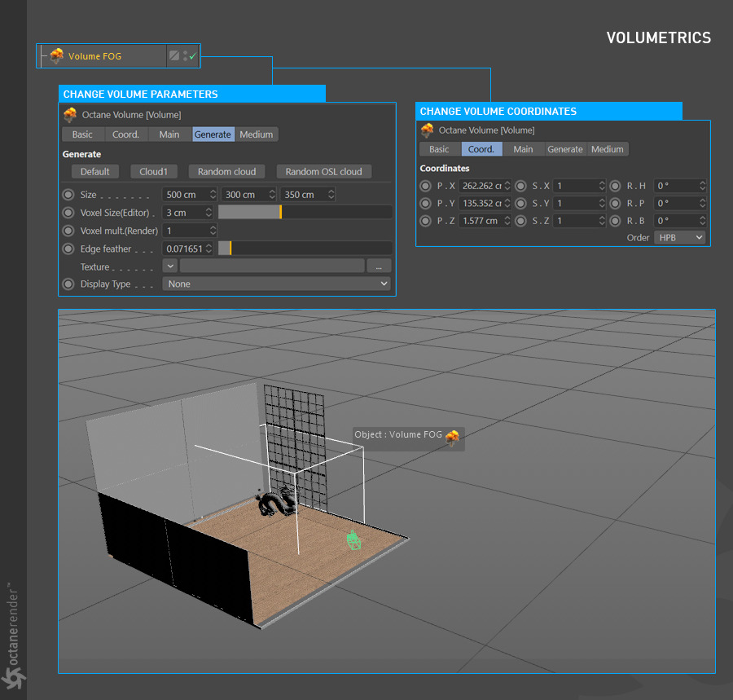733x700 pixels.
Task: Open the Basic tab in coordinates panel
Action: coord(439,149)
